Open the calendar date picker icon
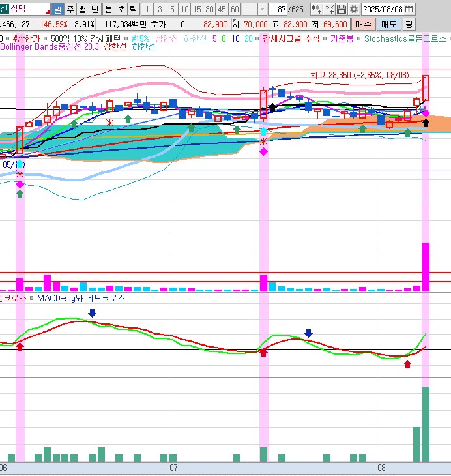Image resolution: width=451 pixels, height=476 pixels. [x=409, y=9]
